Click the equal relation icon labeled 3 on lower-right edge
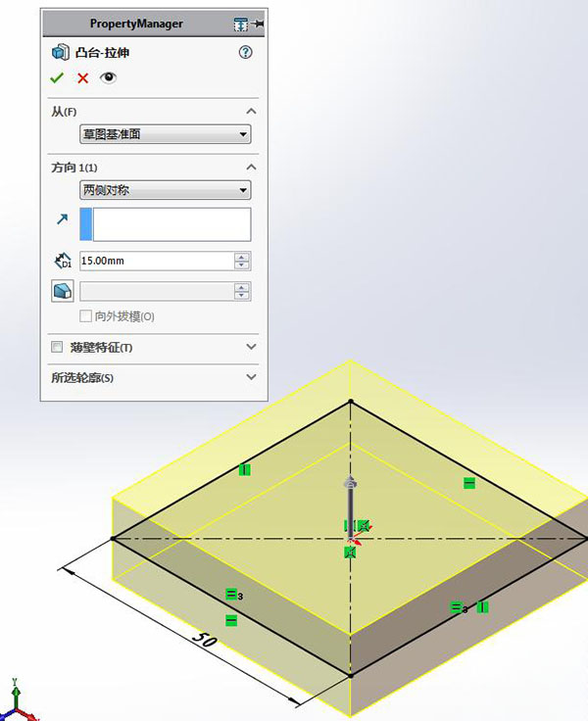Screen dimensions: 588x721 456,608
